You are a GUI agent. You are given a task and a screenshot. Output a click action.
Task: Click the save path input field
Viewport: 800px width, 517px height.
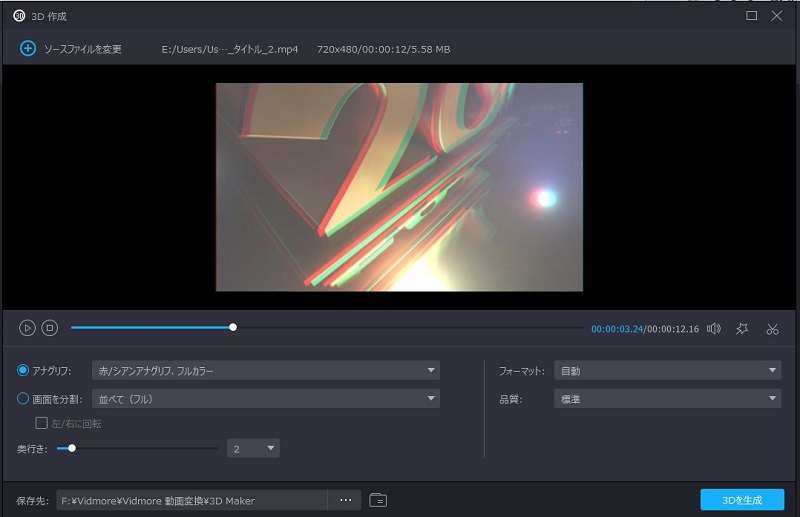point(191,500)
